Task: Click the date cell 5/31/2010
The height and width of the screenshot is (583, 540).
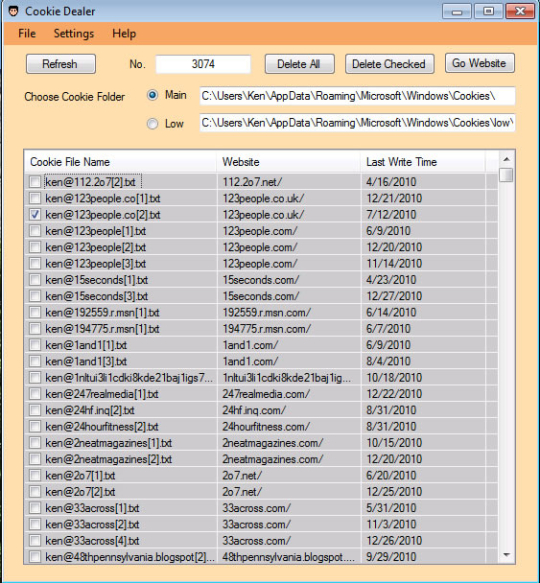Action: point(391,508)
